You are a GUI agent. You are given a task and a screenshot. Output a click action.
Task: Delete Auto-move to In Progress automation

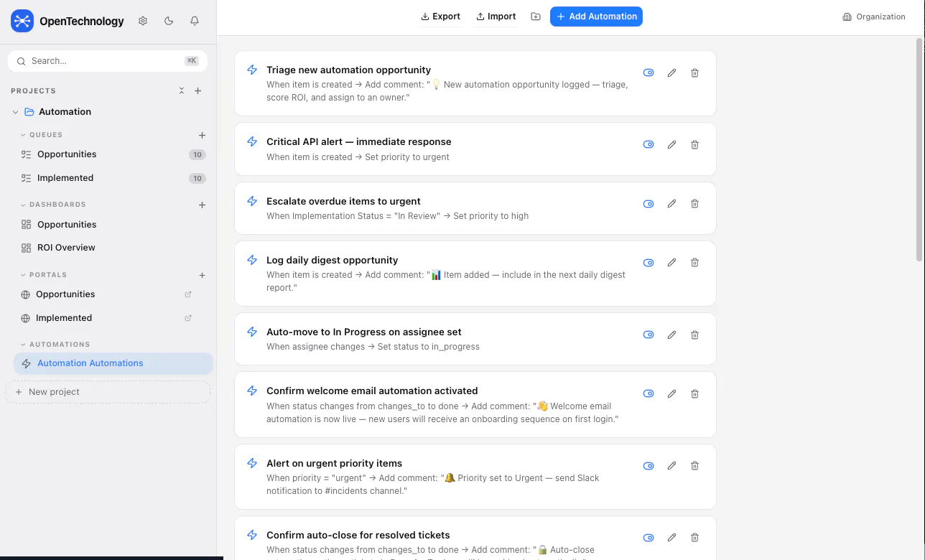(694, 335)
